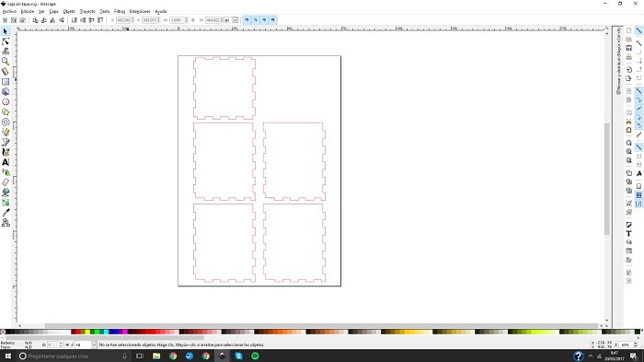Click the canvas horizontal scrollbar
This screenshot has width=644, height=362.
click(322, 325)
